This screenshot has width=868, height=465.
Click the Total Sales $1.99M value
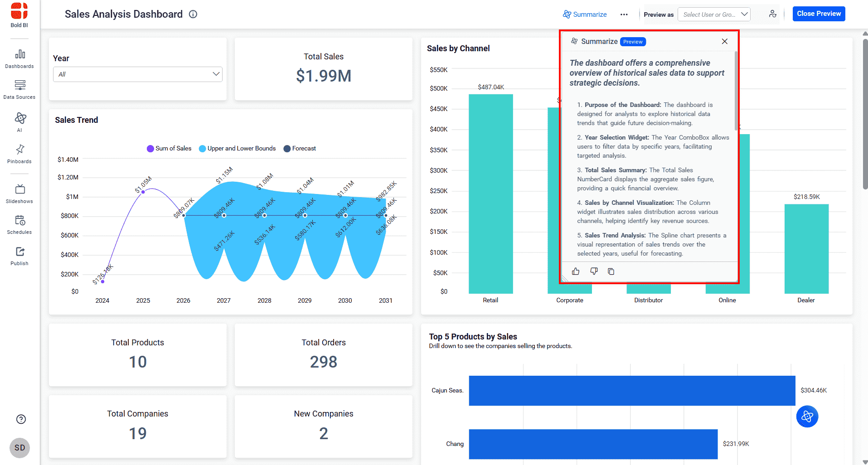click(324, 76)
